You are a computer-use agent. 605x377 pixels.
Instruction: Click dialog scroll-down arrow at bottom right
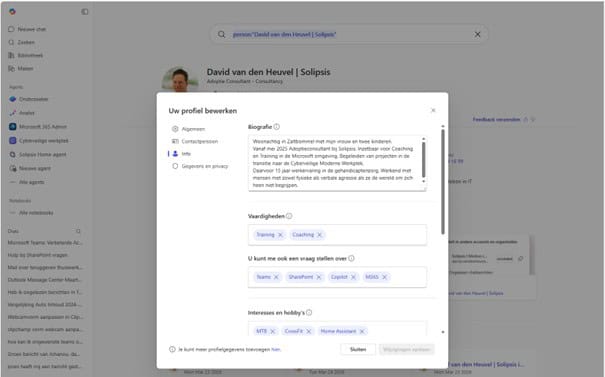tap(443, 332)
